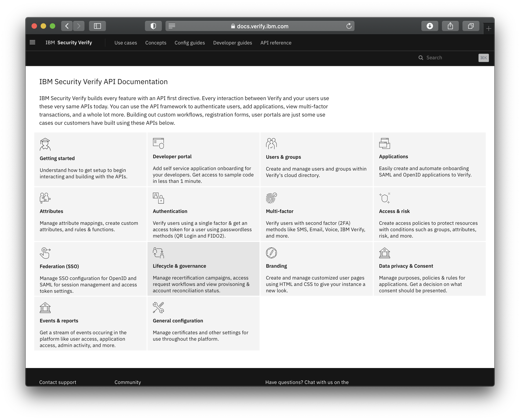Show tab overview in Safari
Viewport: 520px width, 420px height.
pos(471,26)
